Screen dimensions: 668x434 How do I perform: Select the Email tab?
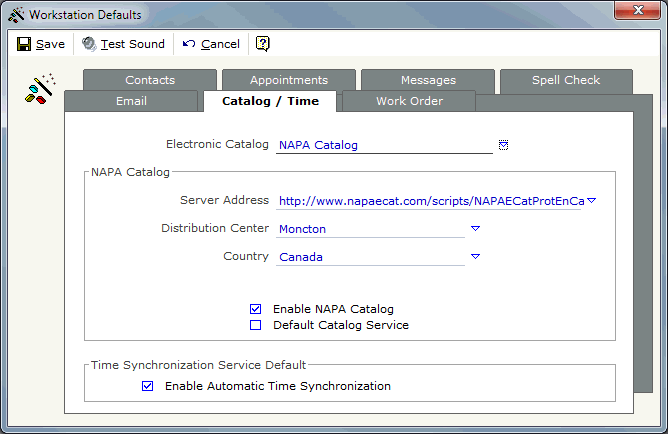131,101
